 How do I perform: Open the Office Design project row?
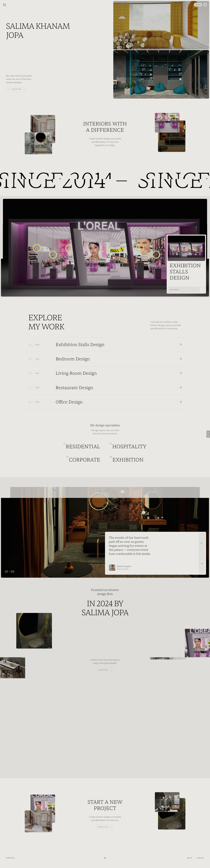pos(105,402)
